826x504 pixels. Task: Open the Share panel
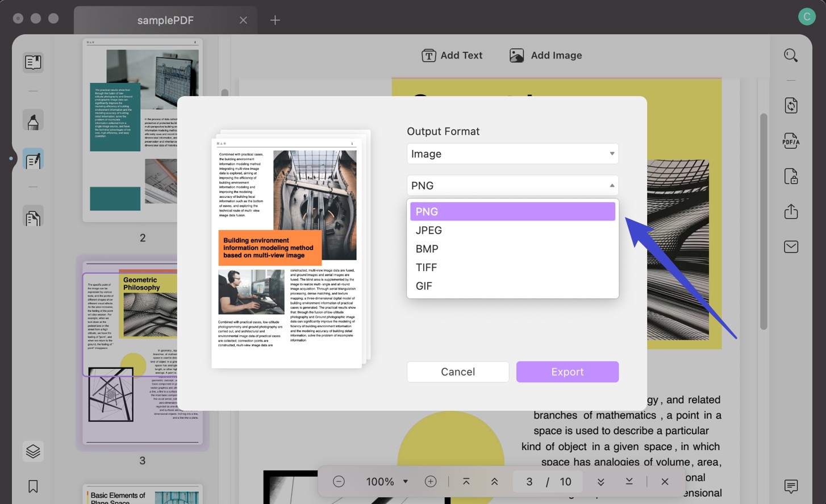791,211
